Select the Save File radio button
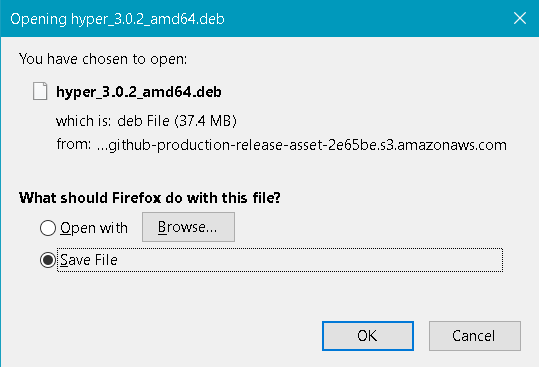This screenshot has height=367, width=539. pos(48,260)
